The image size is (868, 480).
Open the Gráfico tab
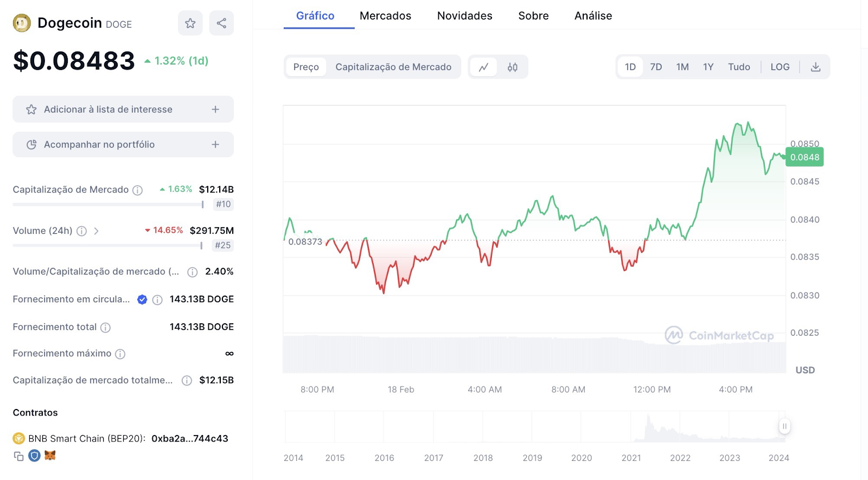click(315, 16)
